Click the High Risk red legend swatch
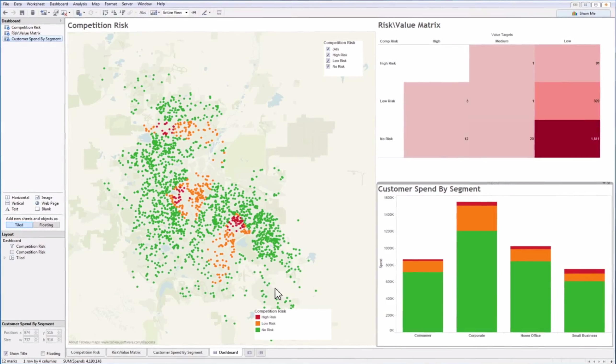Viewport: 616px width, 364px height. pyautogui.click(x=257, y=317)
